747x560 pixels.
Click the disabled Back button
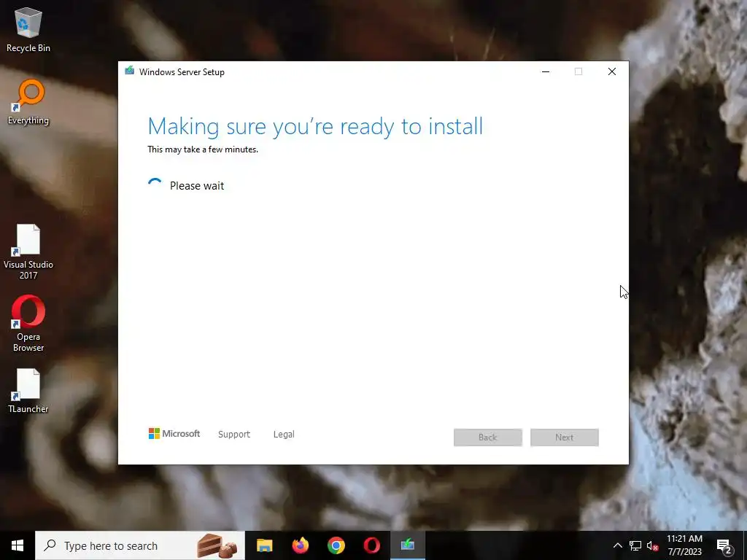click(488, 437)
